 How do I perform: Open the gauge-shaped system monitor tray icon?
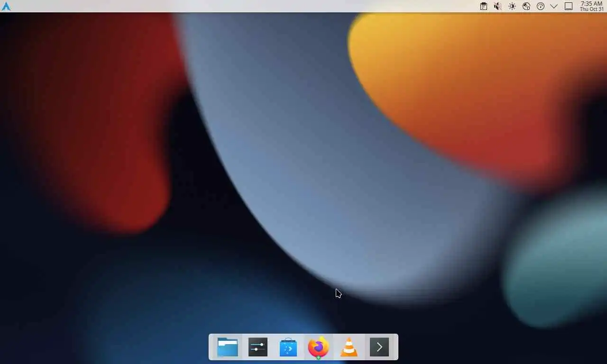pyautogui.click(x=540, y=6)
